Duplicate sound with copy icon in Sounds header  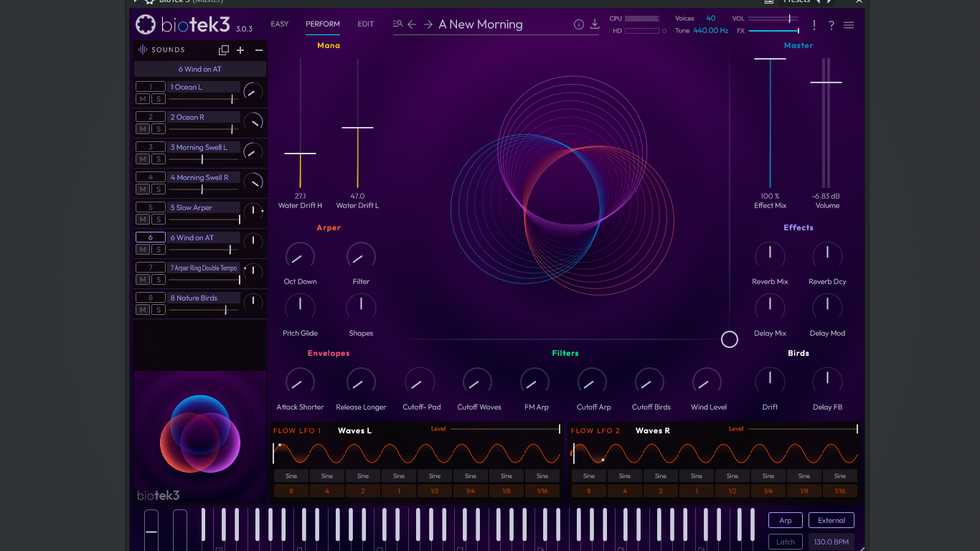pyautogui.click(x=224, y=50)
